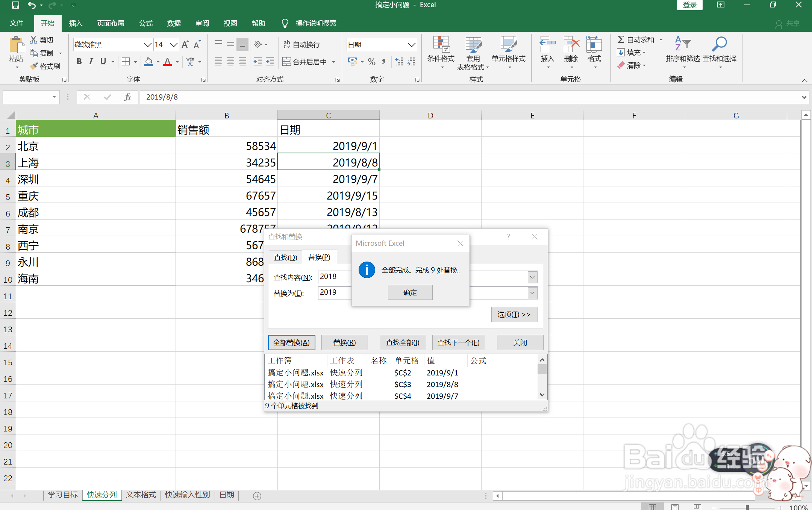Click 确定 in the Excel message box
Viewport: 812px width, 510px height.
(x=410, y=292)
